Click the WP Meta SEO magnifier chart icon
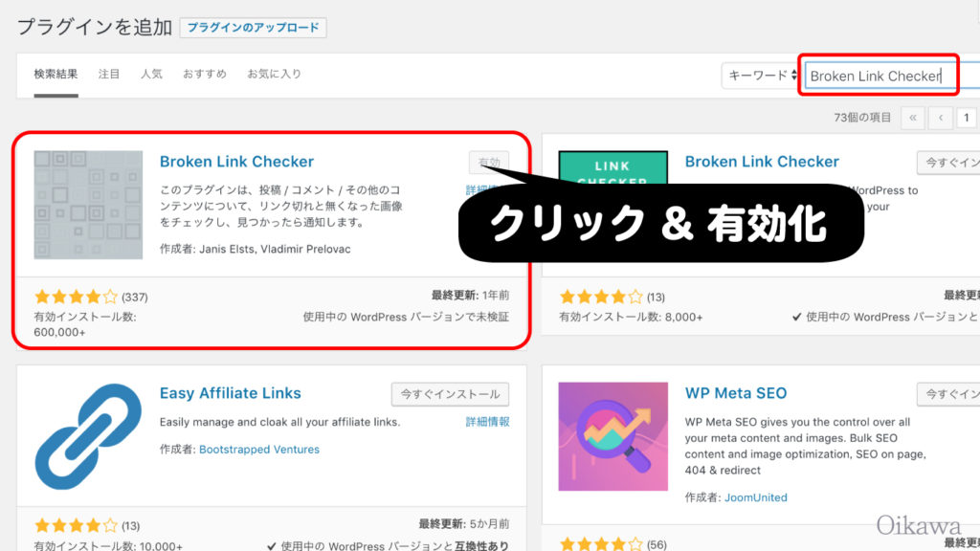This screenshot has width=980, height=551. 613,436
